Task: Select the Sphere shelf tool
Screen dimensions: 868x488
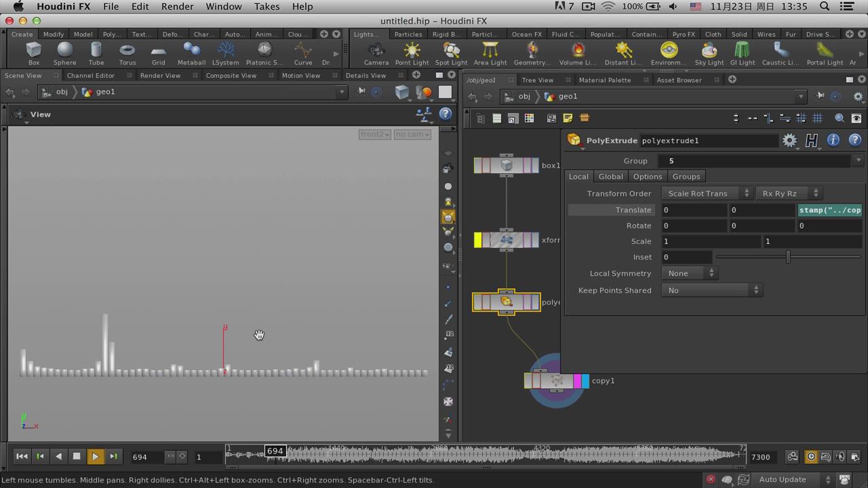Action: [x=64, y=54]
